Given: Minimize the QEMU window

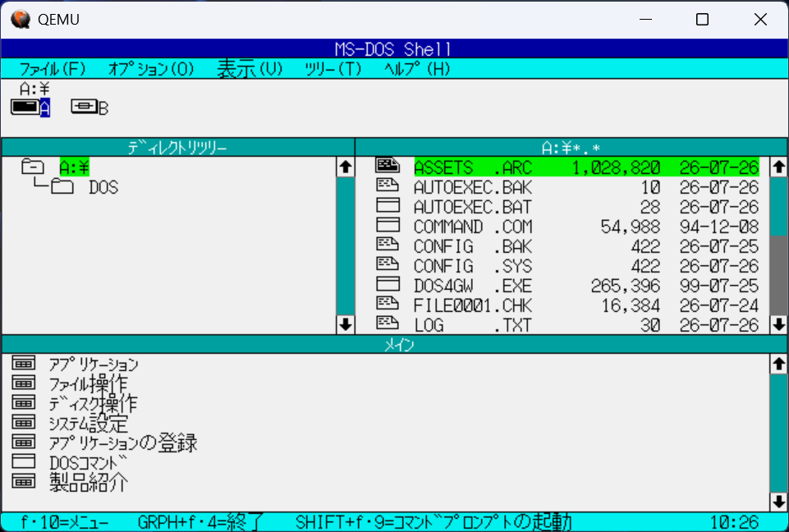Looking at the screenshot, I should (x=645, y=20).
